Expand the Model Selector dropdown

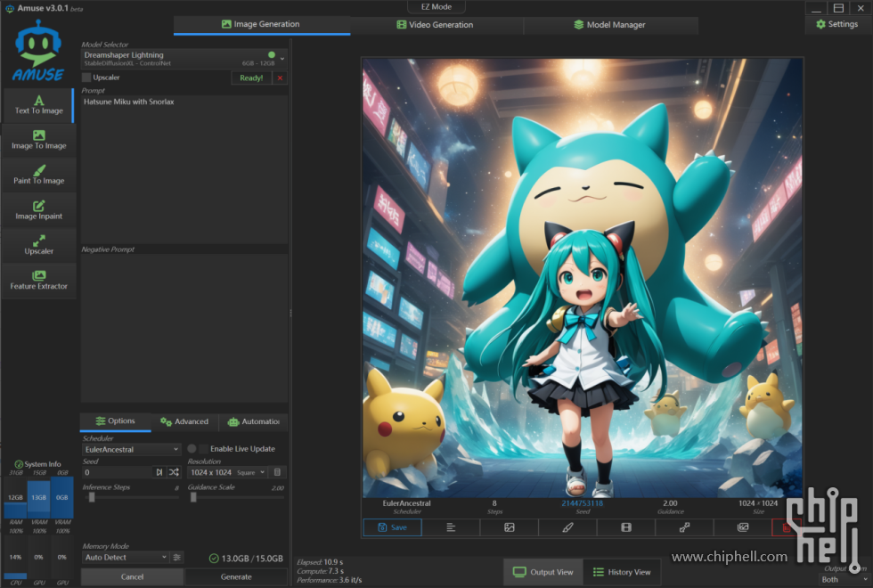pos(184,59)
